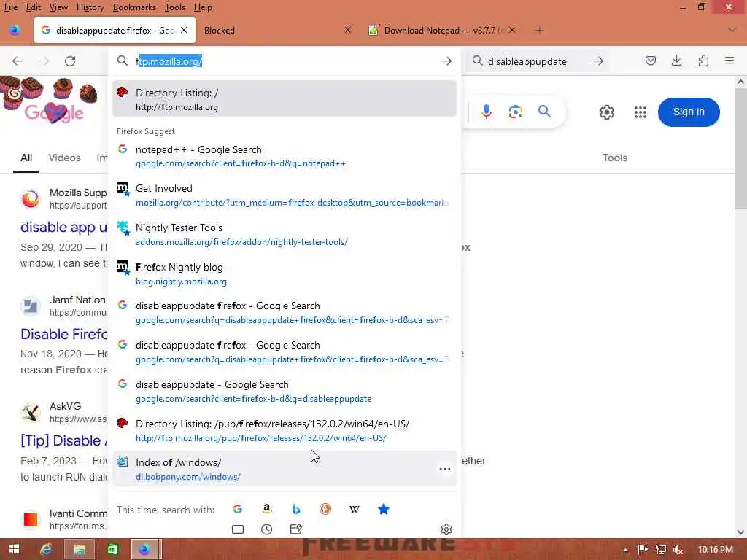The image size is (747, 560).
Task: Show hidden system tray icons
Action: point(625,550)
